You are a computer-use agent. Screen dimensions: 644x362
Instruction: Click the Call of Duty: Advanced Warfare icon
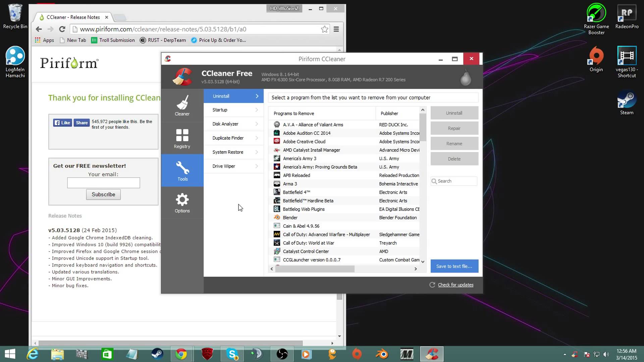[277, 234]
